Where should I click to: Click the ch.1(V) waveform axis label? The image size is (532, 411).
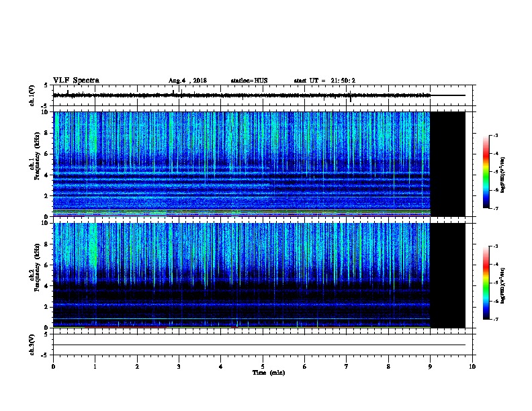coord(32,95)
